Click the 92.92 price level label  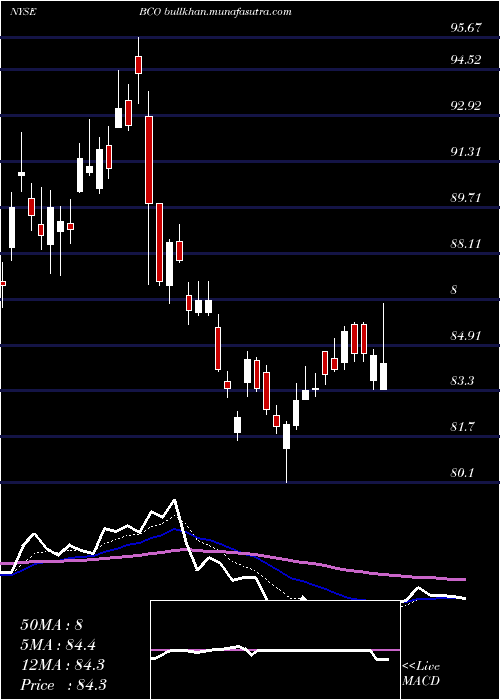(465, 106)
